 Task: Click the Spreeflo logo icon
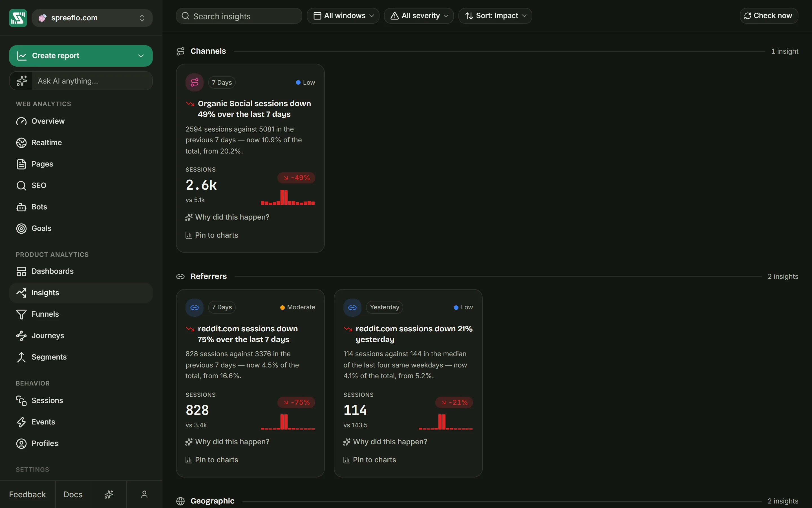pyautogui.click(x=18, y=18)
